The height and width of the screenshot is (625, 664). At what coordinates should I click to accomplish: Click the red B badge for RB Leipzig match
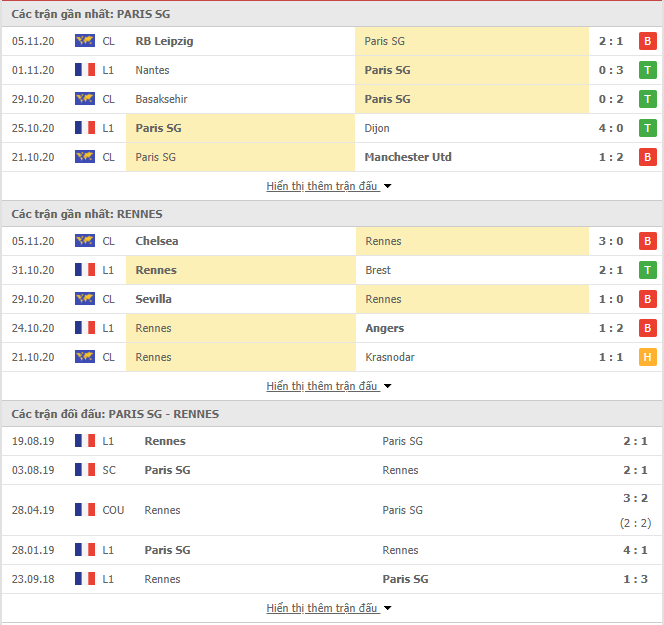pyautogui.click(x=647, y=41)
